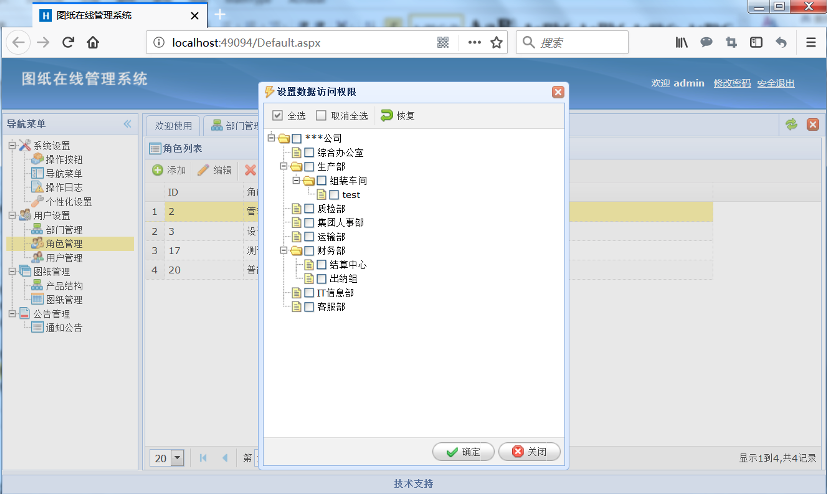Image resolution: width=827 pixels, height=494 pixels.
Task: Check the 全选 select-all checkbox
Action: click(x=278, y=115)
